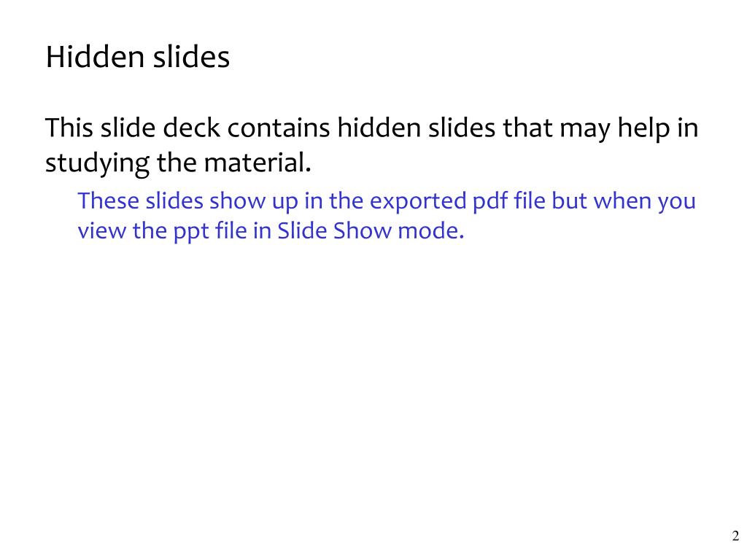
Task: Click the word "exported" in the blue text
Action: tap(418, 201)
